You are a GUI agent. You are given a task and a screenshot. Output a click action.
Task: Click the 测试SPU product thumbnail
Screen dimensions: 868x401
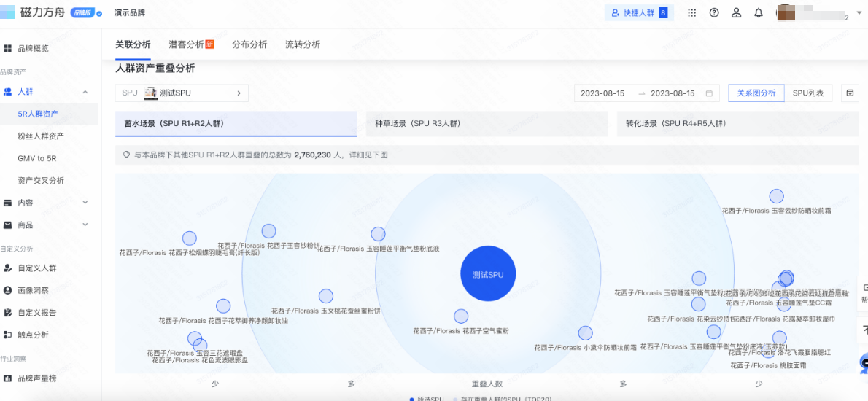(150, 93)
